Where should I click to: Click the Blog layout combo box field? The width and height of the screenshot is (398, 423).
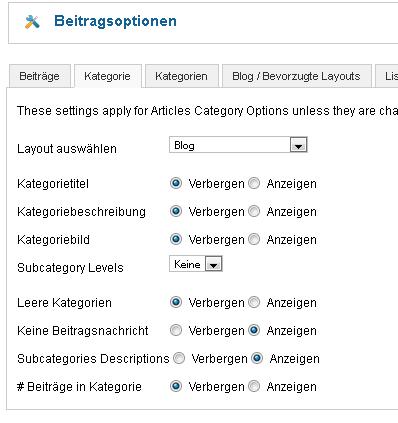click(238, 145)
